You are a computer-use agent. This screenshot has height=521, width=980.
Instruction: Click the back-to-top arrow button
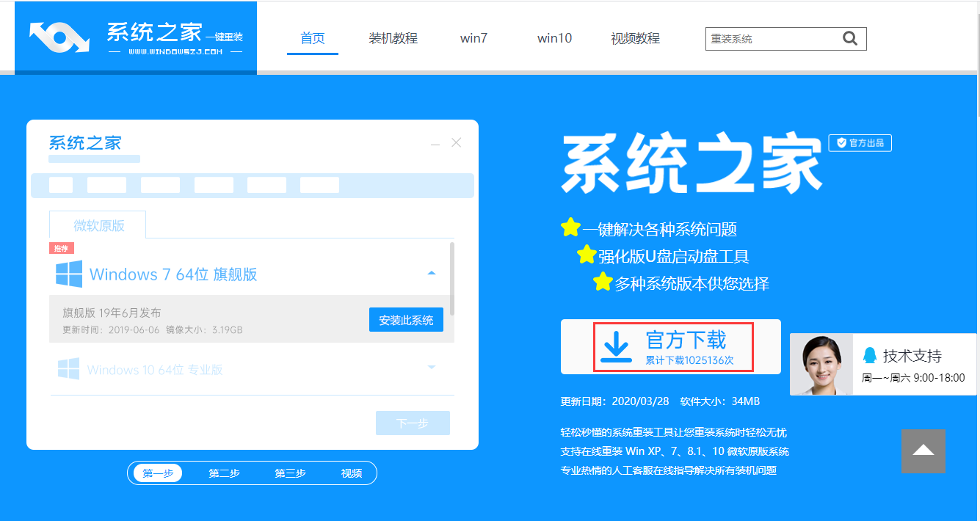tap(923, 451)
